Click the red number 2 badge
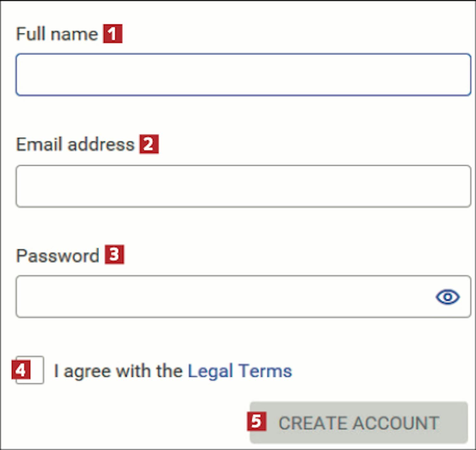 click(149, 144)
